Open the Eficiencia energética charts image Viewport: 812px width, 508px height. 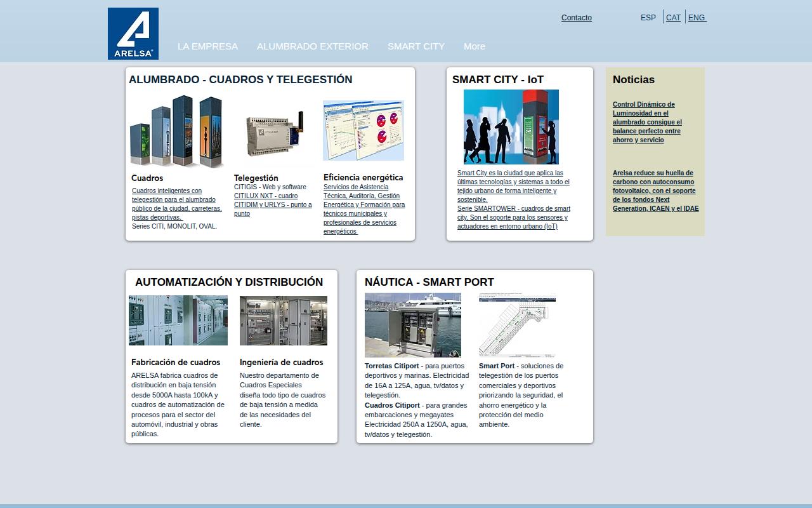363,130
